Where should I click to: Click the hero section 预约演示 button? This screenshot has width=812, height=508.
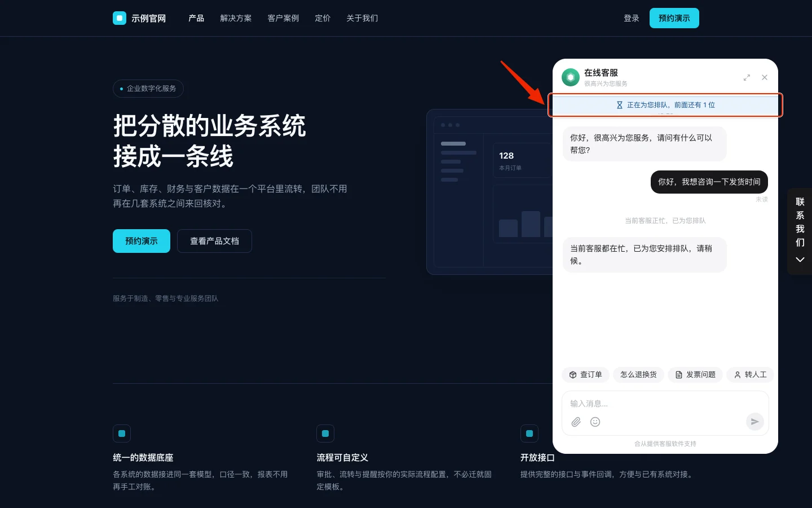(142, 241)
